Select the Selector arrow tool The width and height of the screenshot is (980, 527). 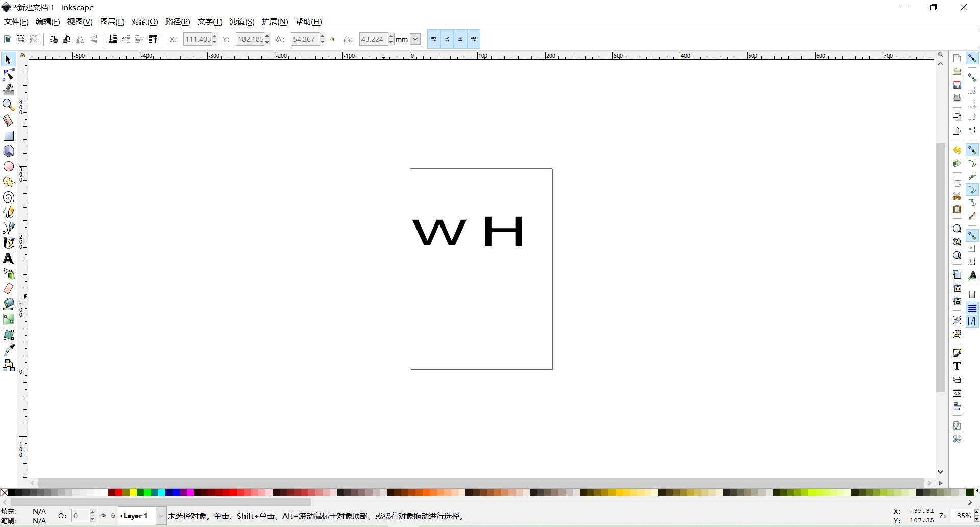(8, 60)
